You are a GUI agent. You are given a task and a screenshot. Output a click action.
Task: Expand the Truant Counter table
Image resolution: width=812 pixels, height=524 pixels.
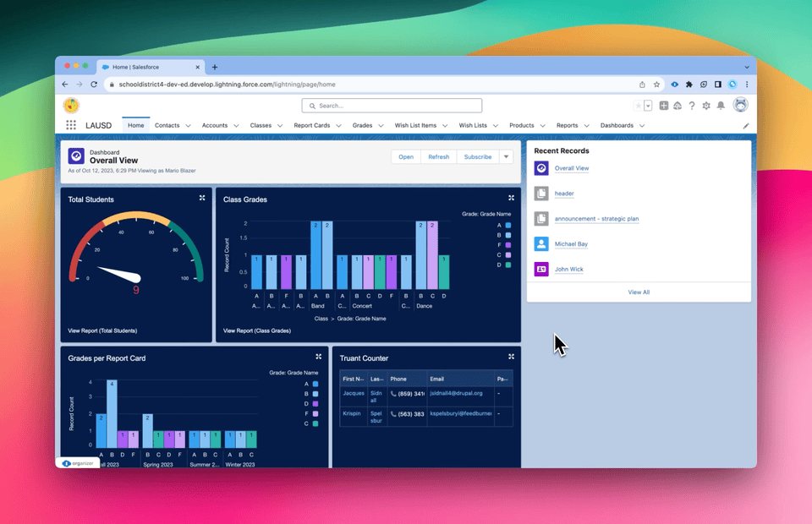tap(511, 357)
